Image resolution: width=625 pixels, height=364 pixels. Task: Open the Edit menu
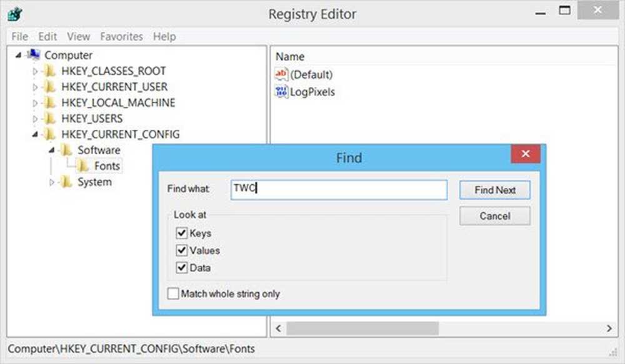[48, 37]
